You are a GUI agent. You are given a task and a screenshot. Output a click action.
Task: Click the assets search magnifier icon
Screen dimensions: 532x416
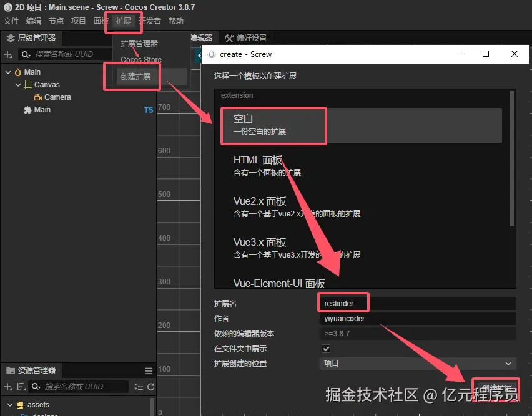tap(36, 387)
